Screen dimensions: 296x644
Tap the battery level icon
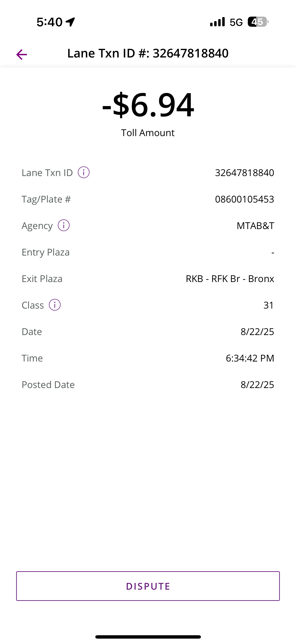(258, 22)
